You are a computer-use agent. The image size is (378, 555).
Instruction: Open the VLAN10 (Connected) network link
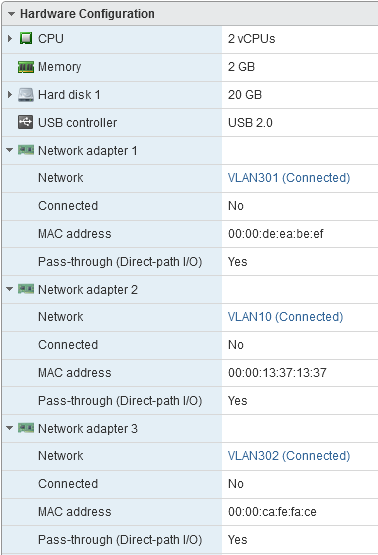[x=285, y=317]
